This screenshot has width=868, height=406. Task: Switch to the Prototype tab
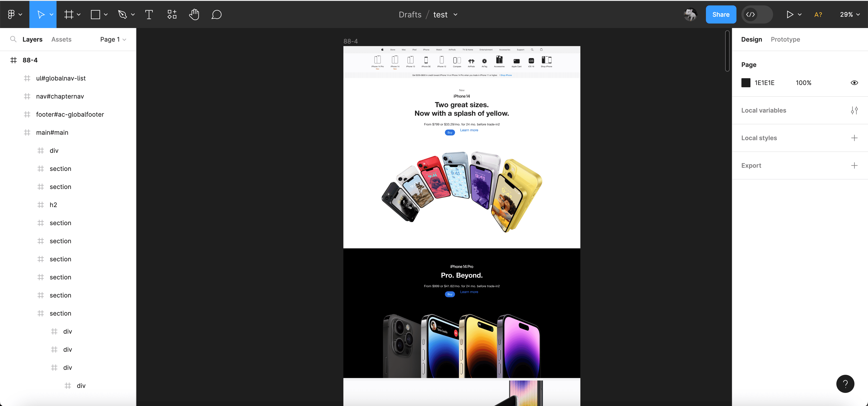point(785,39)
